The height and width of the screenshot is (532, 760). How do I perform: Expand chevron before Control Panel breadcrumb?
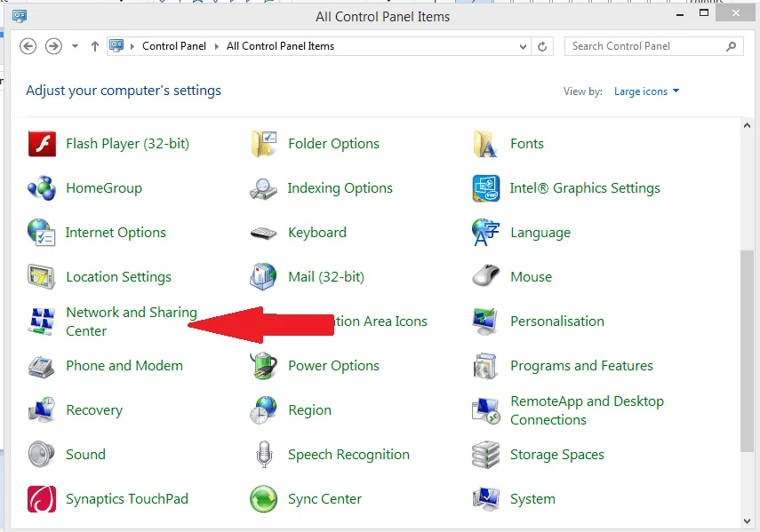(x=132, y=46)
